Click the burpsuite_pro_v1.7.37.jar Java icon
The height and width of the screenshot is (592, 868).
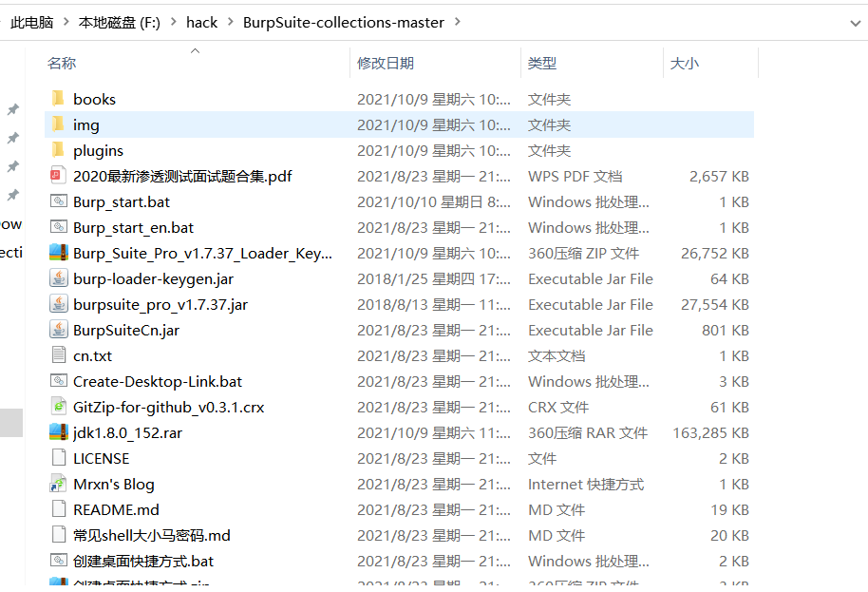tap(58, 303)
